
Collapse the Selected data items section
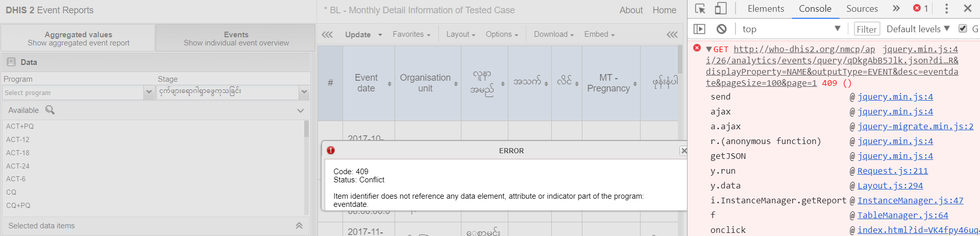coord(299,226)
